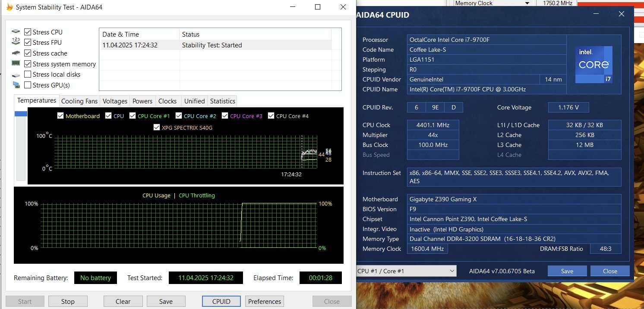Click the DRAM:FSB Ratio value 48:3
This screenshot has width=644, height=309.
606,249
